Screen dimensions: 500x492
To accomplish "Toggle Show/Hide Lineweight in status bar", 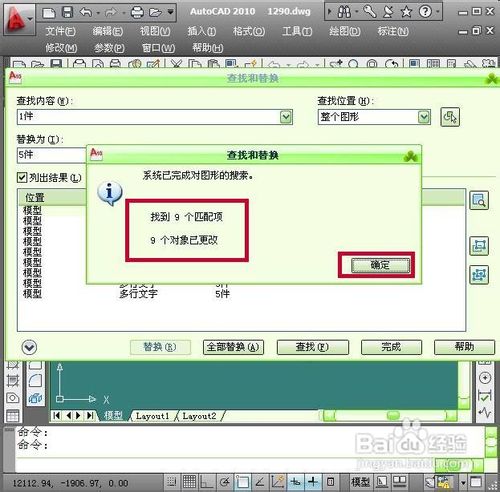I will 313,482.
